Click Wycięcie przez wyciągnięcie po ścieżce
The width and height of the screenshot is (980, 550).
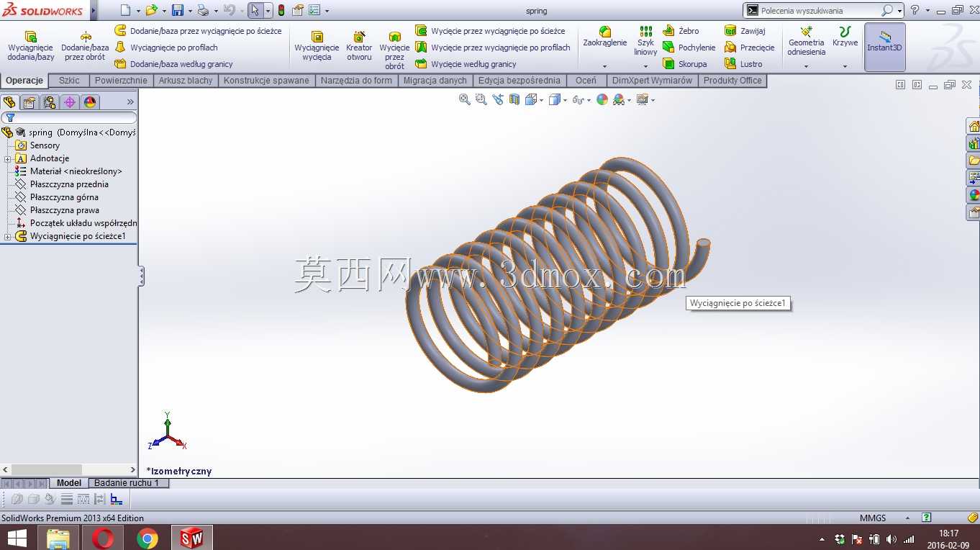490,31
